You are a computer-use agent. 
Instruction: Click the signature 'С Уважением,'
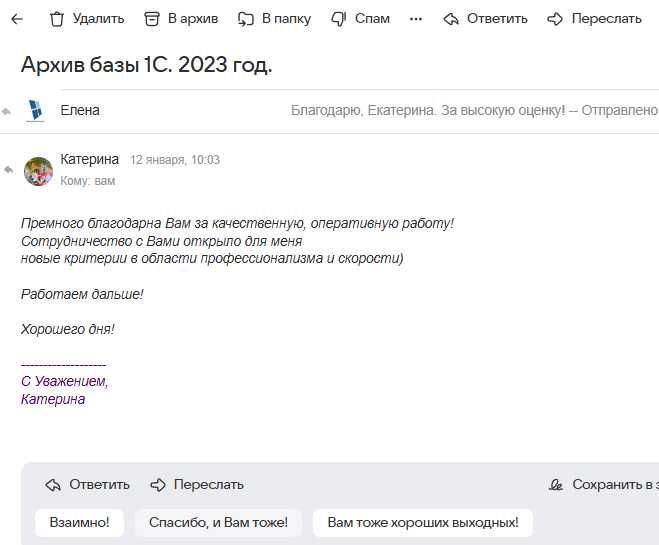point(65,381)
